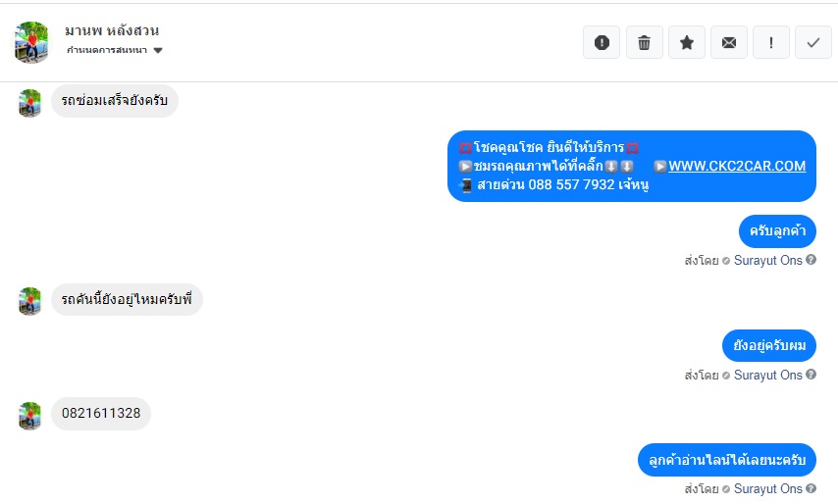The width and height of the screenshot is (838, 504).
Task: Click the phone number message 0821611328
Action: (101, 414)
